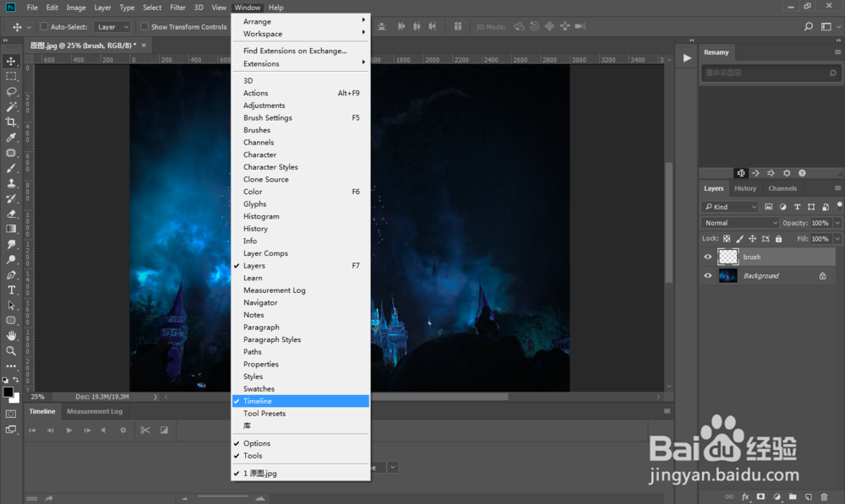Select the Brush tool
The image size is (845, 504).
click(11, 168)
